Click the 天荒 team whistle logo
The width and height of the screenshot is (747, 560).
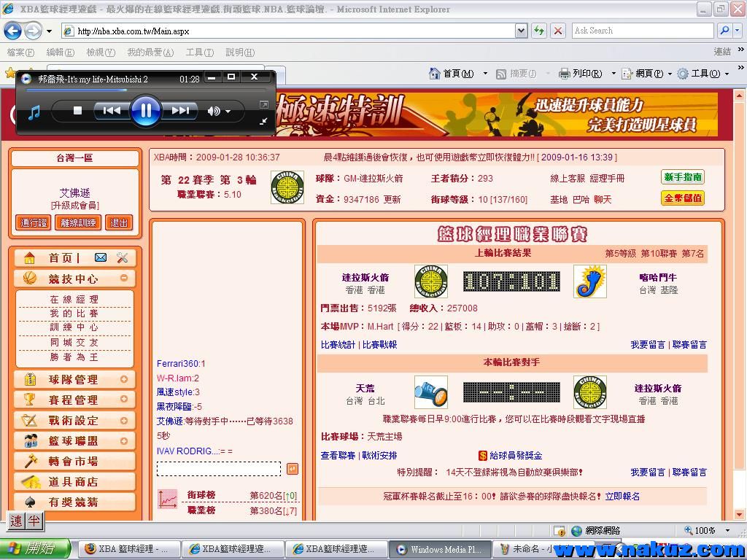pyautogui.click(x=430, y=392)
